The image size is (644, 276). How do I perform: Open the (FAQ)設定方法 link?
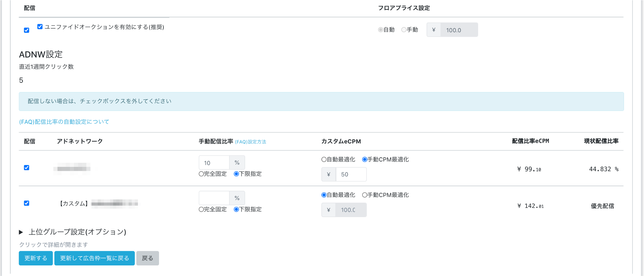tap(251, 142)
